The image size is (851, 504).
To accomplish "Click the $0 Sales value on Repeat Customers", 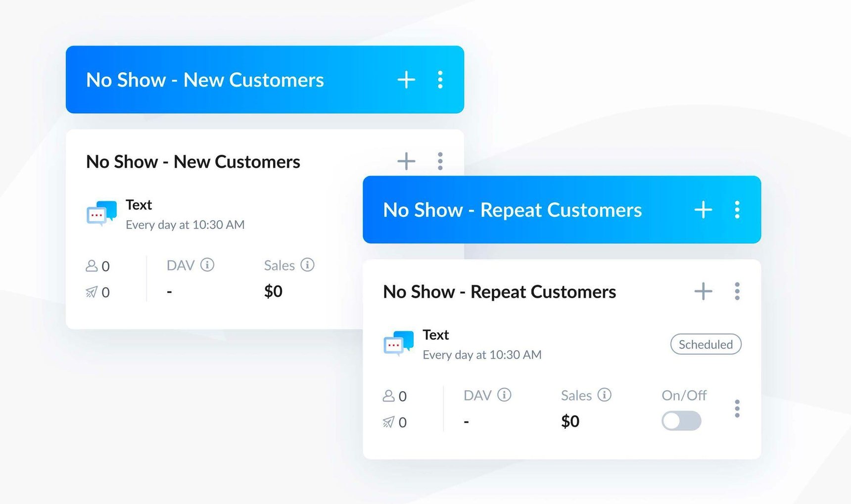I will pyautogui.click(x=570, y=421).
